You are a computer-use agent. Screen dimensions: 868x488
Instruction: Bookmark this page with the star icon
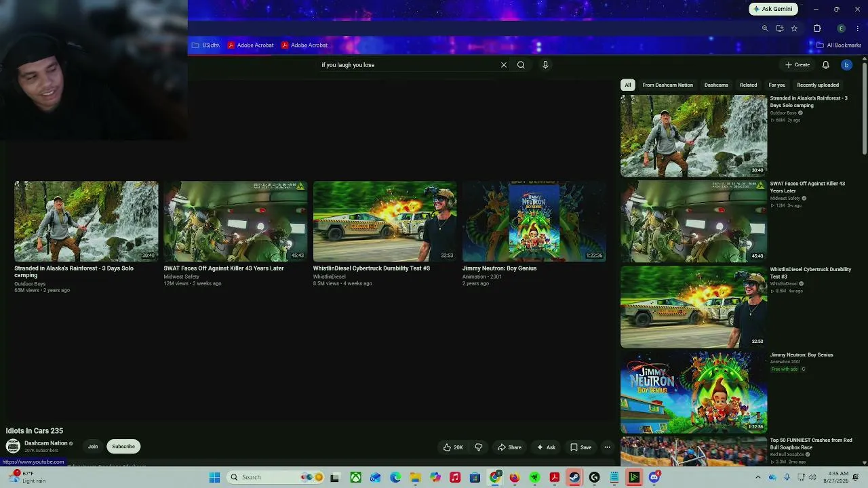[794, 28]
